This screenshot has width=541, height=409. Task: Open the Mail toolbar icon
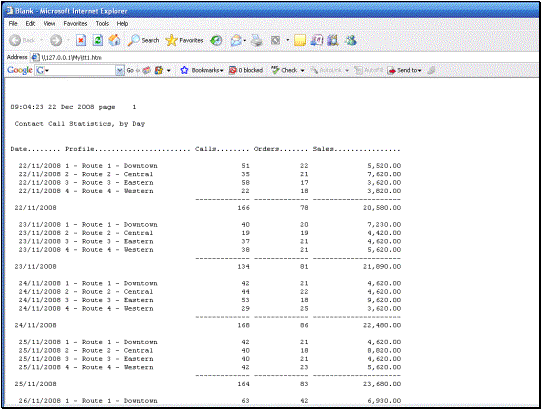[x=236, y=41]
